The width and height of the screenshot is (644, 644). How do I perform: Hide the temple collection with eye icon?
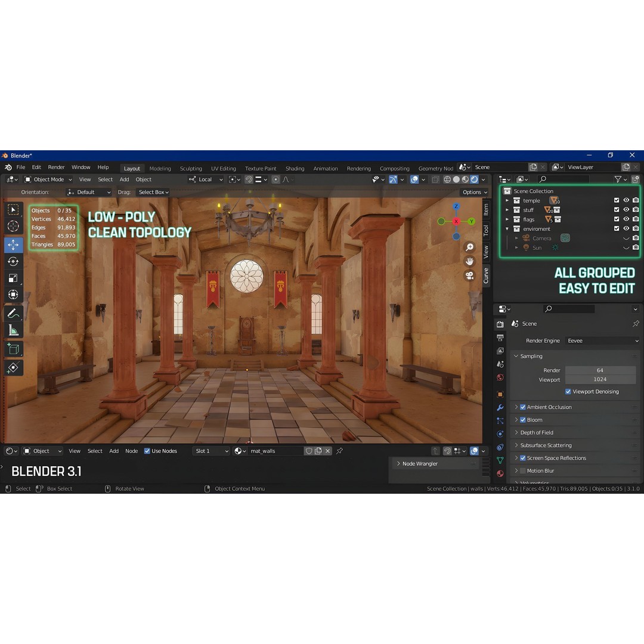[626, 200]
